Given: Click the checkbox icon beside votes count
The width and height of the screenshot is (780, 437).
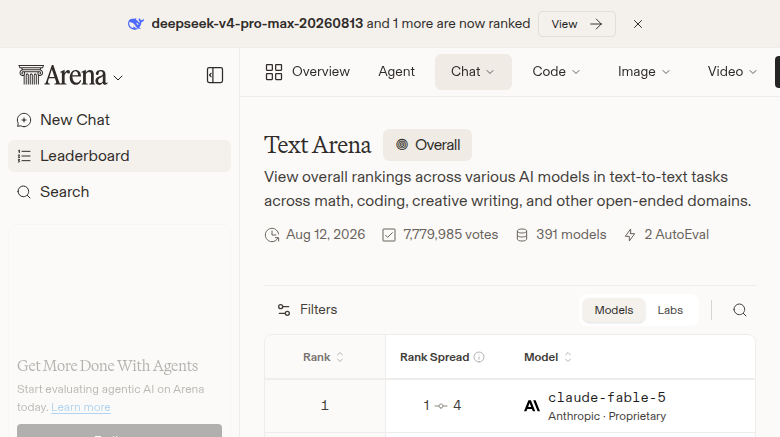Looking at the screenshot, I should 389,235.
